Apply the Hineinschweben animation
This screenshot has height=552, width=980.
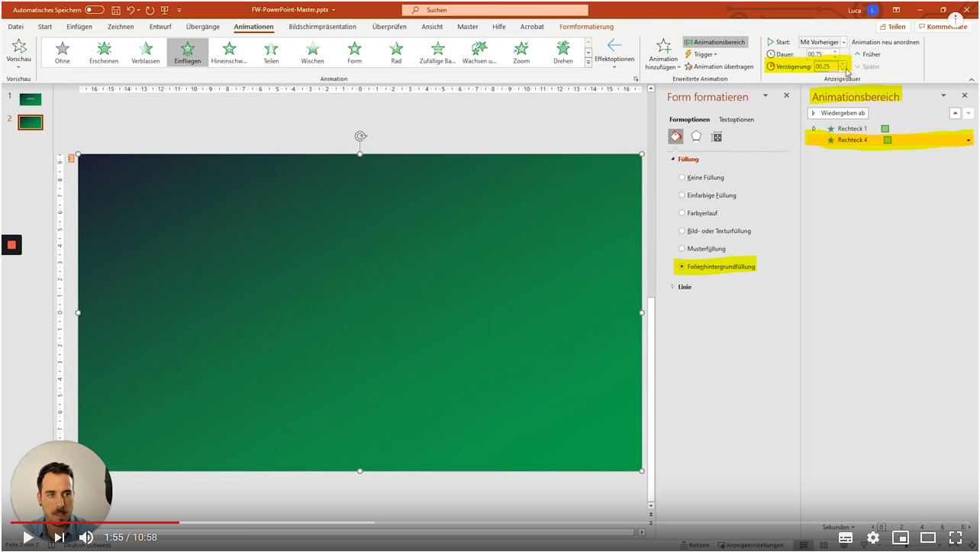[229, 53]
